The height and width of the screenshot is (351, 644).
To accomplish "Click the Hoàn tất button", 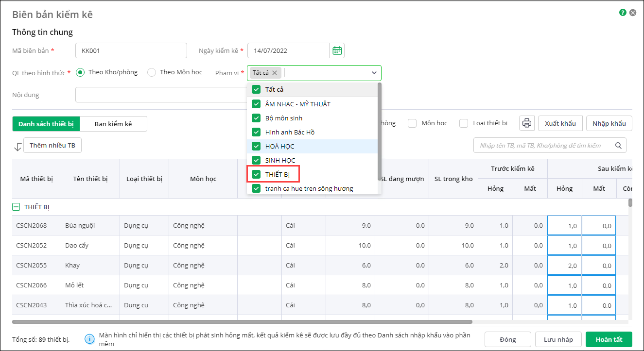I will tap(609, 339).
